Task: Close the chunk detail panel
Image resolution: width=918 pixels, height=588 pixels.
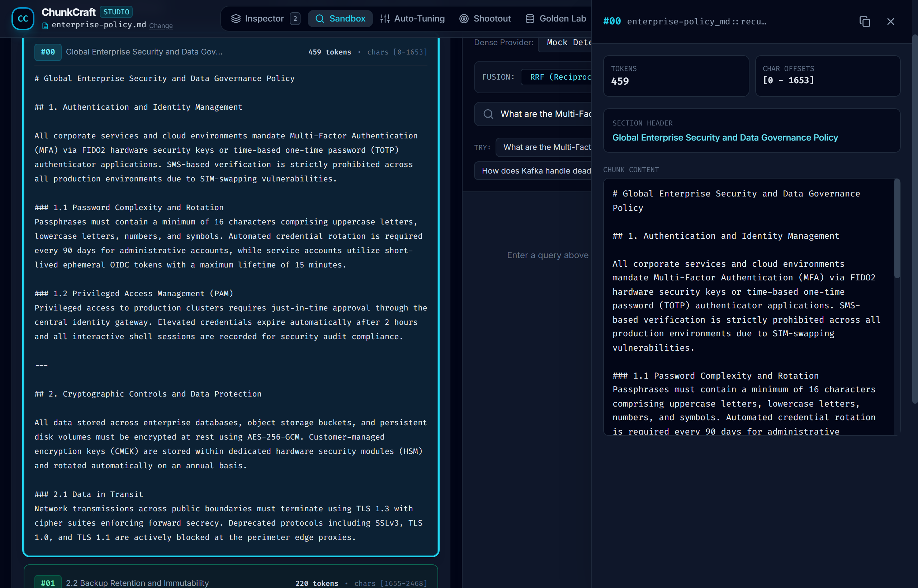Action: click(x=890, y=22)
